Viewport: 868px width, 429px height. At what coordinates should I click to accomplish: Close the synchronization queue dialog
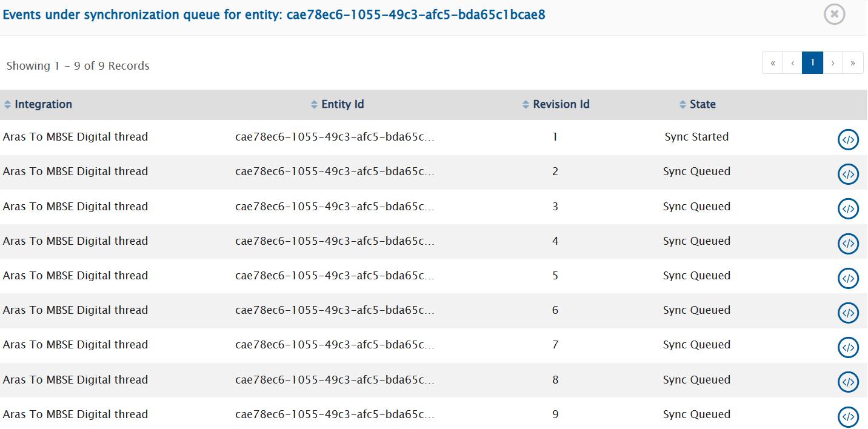pyautogui.click(x=835, y=14)
